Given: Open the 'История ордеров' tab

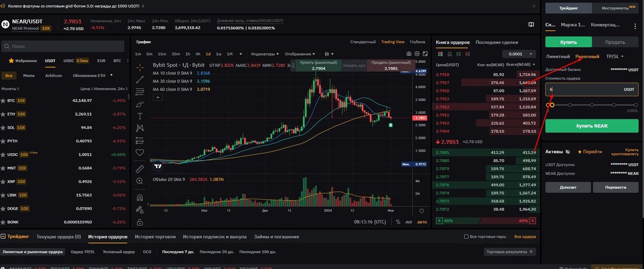Looking at the screenshot, I should coord(108,236).
